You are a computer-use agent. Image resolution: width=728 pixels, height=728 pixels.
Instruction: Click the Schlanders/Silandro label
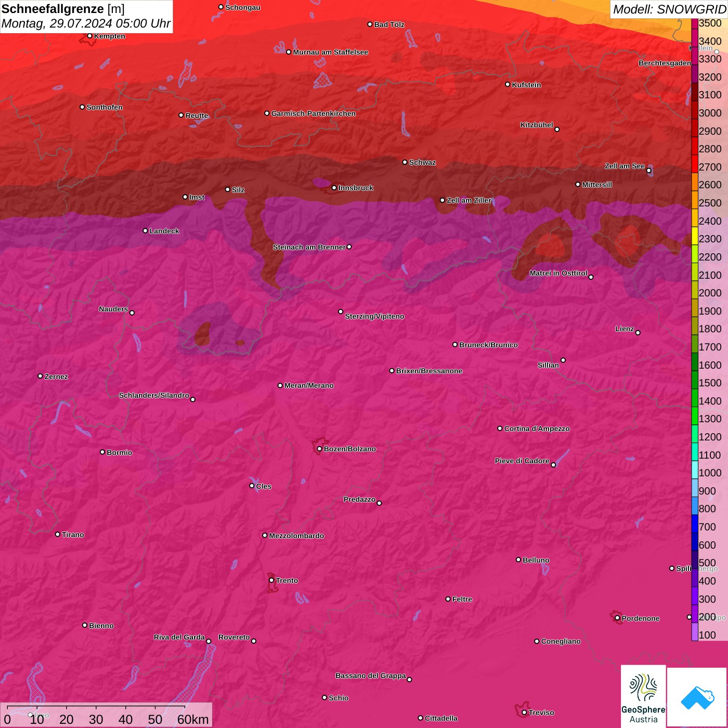tap(154, 395)
